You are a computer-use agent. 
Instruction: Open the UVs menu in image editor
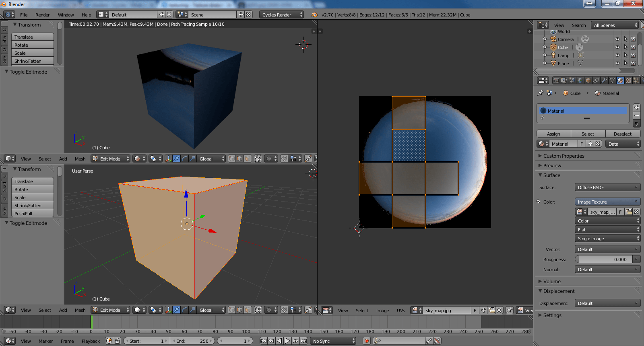401,310
